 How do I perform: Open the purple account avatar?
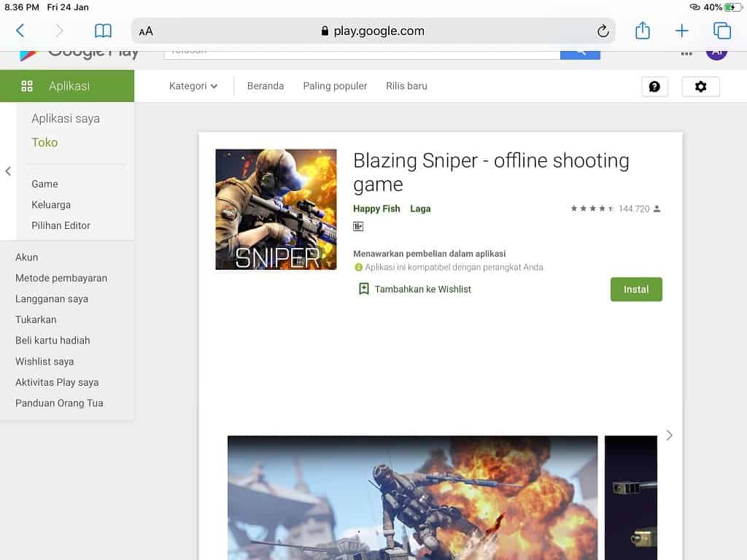pyautogui.click(x=716, y=54)
